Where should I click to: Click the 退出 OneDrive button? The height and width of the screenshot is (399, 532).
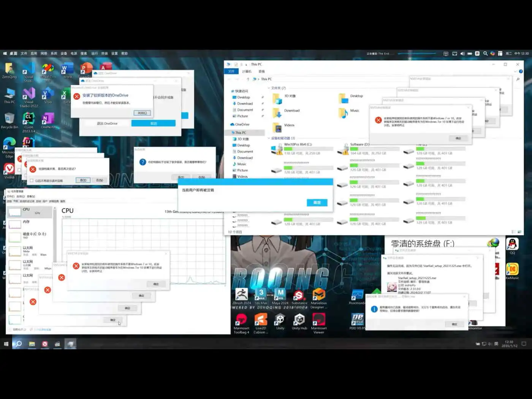tap(107, 123)
